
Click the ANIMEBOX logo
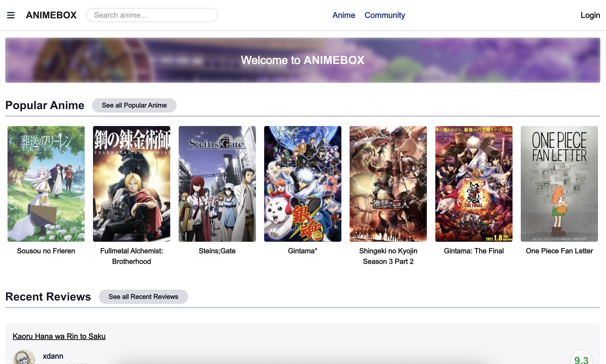click(x=51, y=15)
